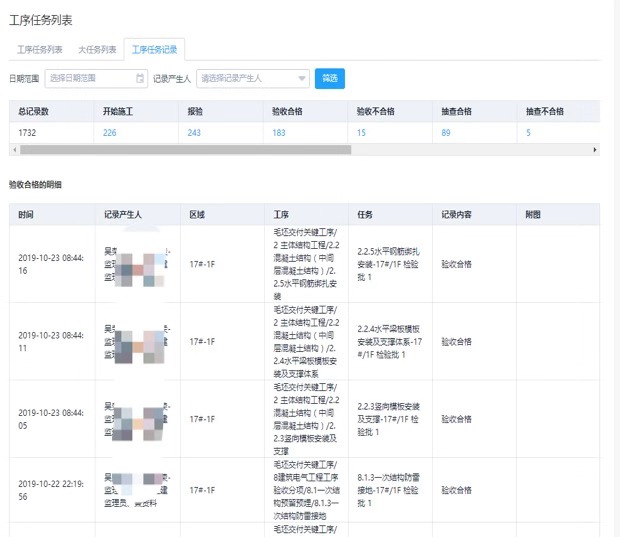Click the 226 link under 开始施工

(110, 132)
